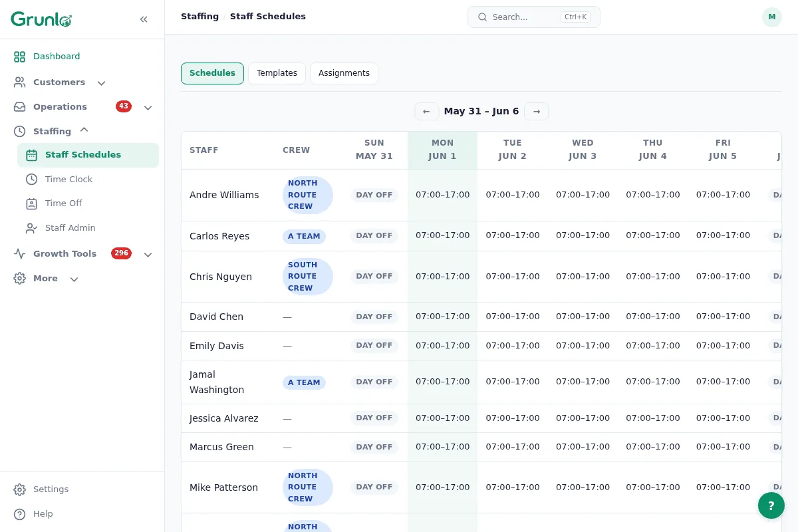Select Carlos Reyes' Monday 07:00–17:00 shift

[443, 235]
